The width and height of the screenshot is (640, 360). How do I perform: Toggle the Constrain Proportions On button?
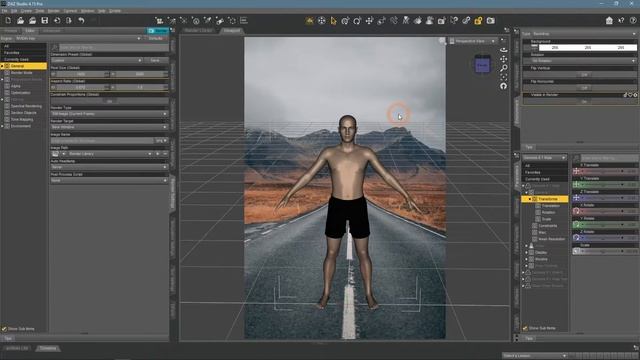coord(109,101)
